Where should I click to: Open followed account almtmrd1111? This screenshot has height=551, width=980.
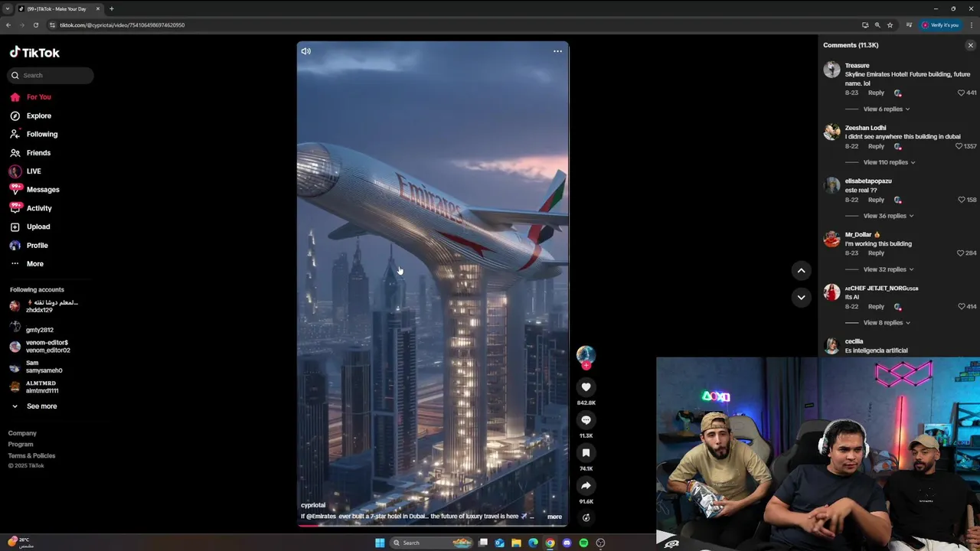coord(41,387)
